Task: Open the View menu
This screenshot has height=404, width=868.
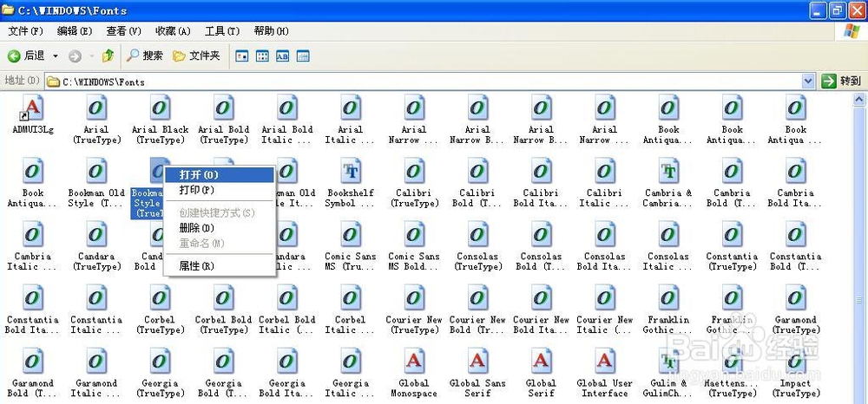Action: click(x=124, y=31)
